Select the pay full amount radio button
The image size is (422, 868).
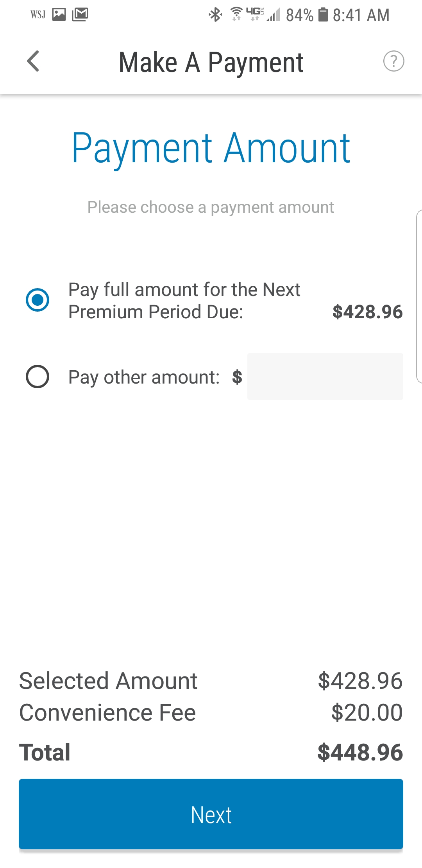point(38,300)
